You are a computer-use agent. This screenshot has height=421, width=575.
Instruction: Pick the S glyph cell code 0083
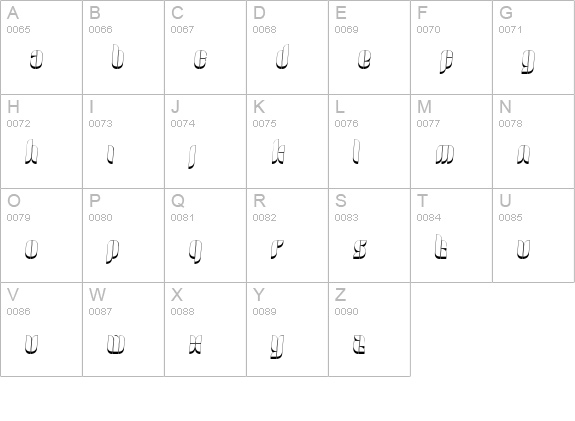pyautogui.click(x=369, y=235)
